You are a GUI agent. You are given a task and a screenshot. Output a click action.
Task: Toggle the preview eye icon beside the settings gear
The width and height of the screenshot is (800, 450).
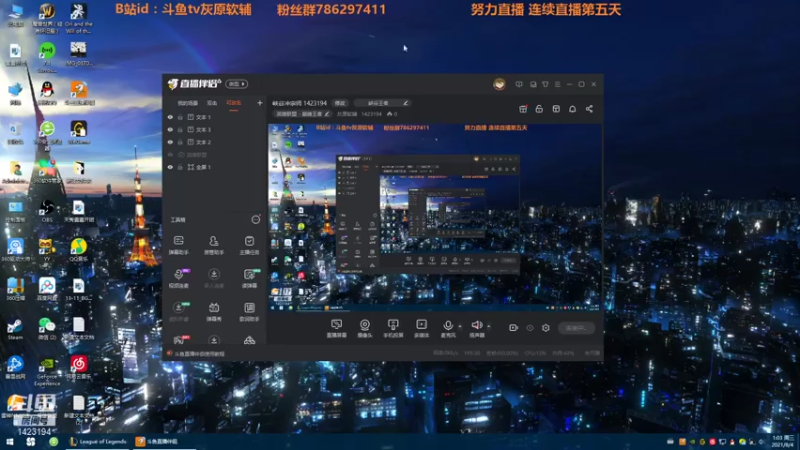[530, 328]
